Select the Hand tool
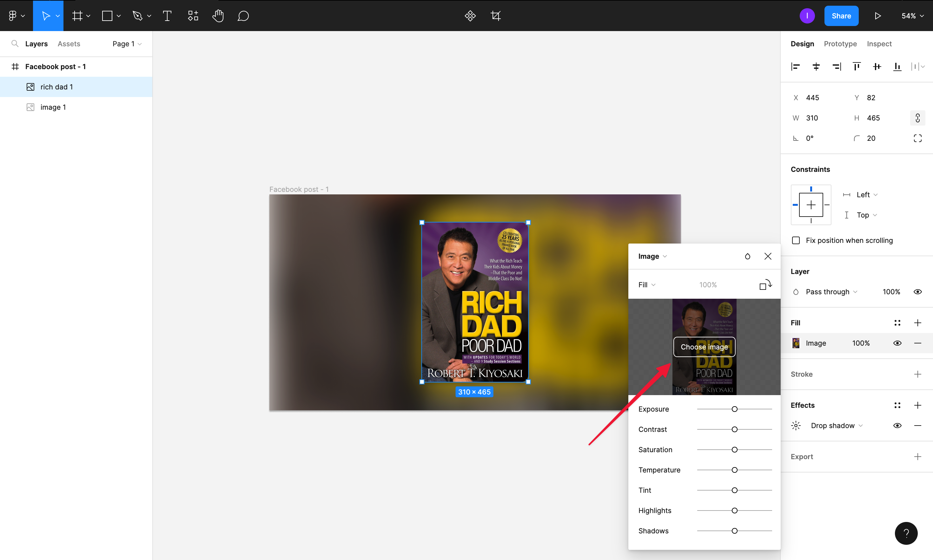The image size is (933, 560). 218,16
